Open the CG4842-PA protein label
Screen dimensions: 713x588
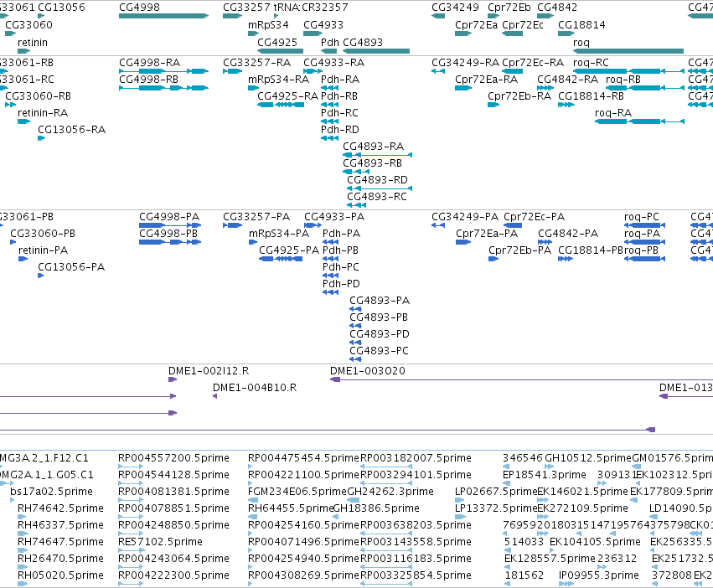(x=568, y=234)
